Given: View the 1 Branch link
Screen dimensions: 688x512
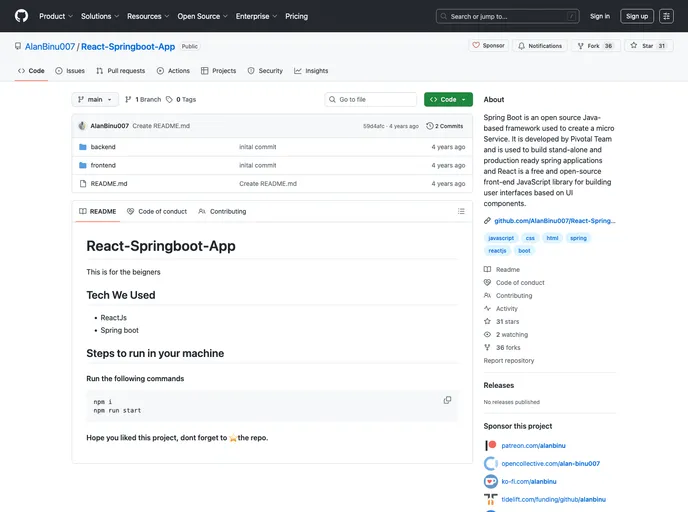Looking at the screenshot, I should click(x=143, y=100).
